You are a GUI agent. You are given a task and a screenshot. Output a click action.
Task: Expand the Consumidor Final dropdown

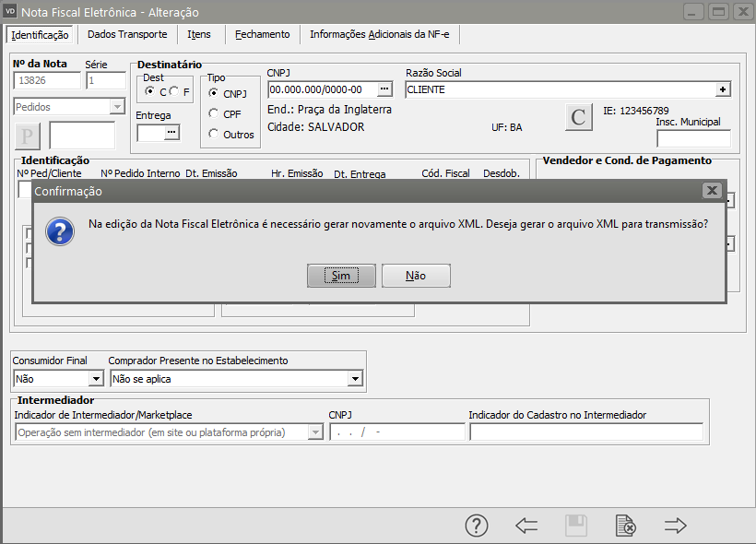tap(95, 379)
